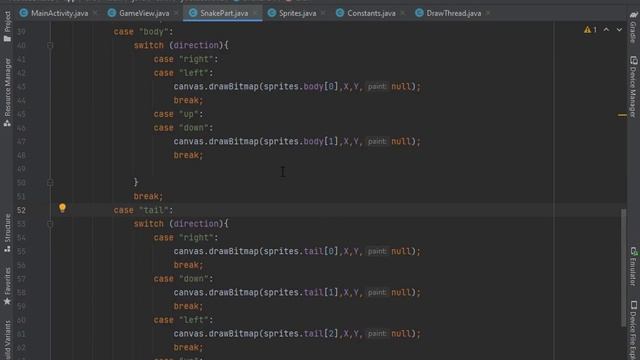Screen dimensions: 640x360
Task: Open the Device File Explorer panel
Action: click(x=633, y=330)
